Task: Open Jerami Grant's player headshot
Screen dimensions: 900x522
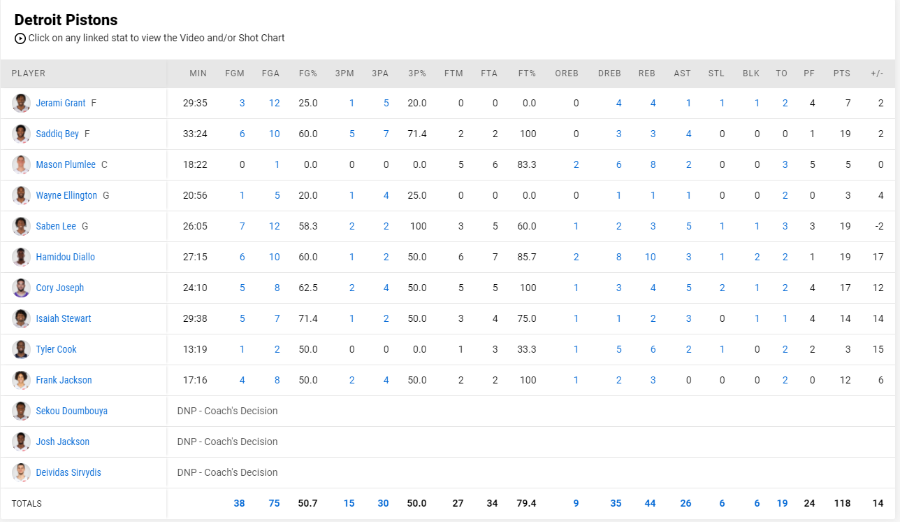Action: coord(21,103)
